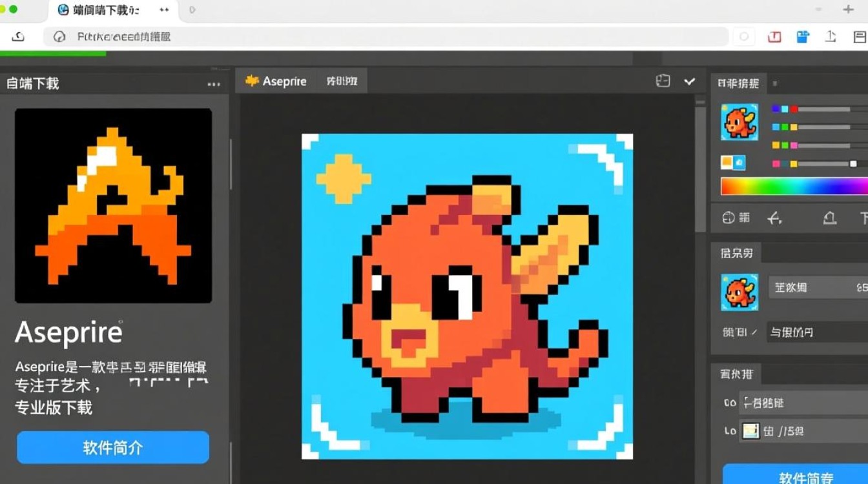Click the dragon sprite thumbnail in top right panel

(739, 122)
